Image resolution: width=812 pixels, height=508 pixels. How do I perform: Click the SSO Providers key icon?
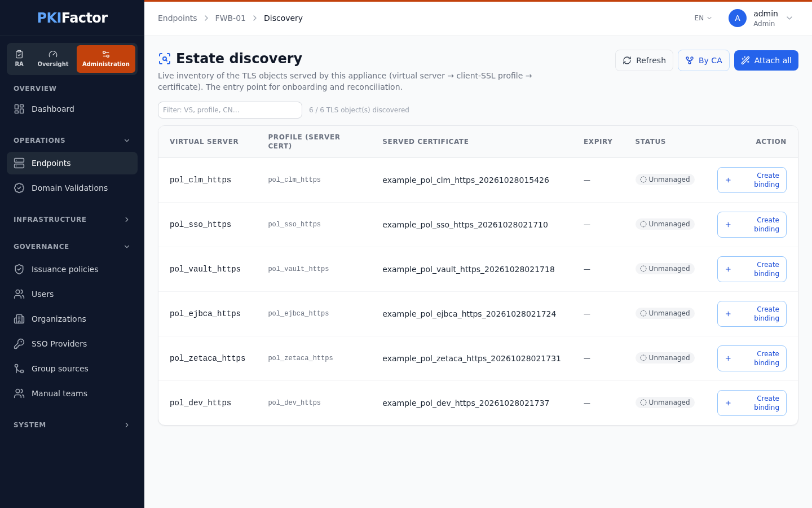[x=19, y=344]
